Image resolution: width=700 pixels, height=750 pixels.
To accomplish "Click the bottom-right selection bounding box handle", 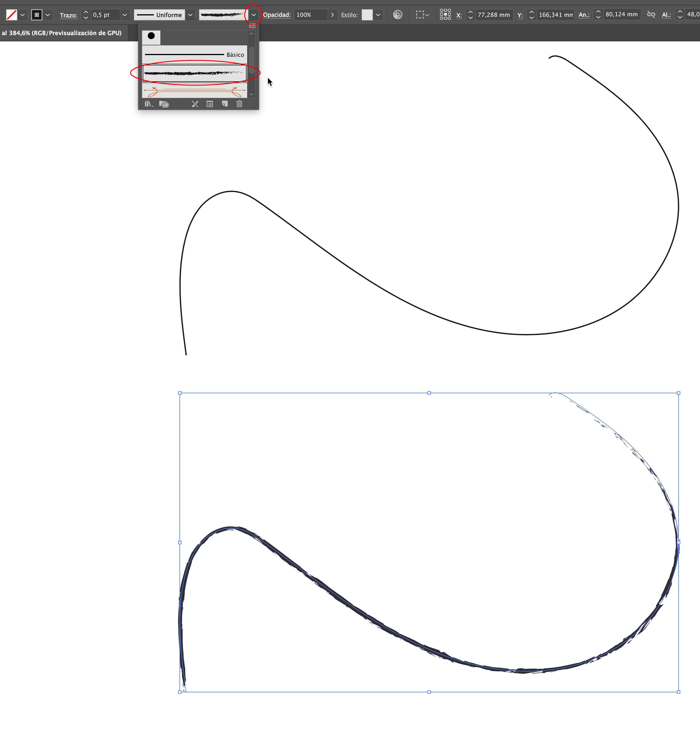I will pos(679,692).
